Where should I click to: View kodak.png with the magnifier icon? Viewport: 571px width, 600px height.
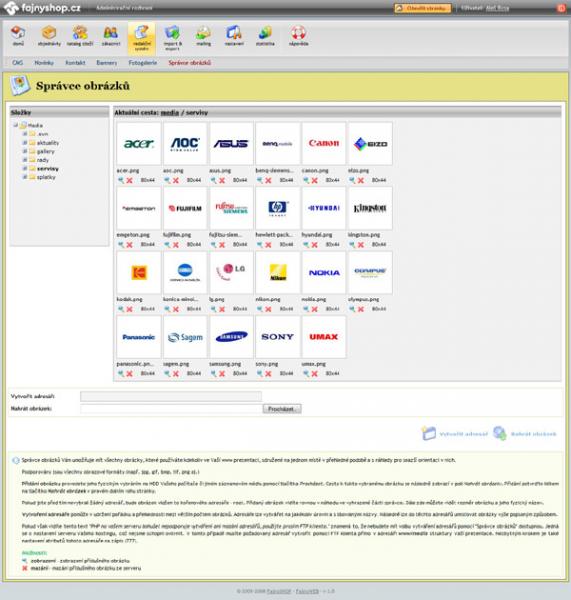121,309
